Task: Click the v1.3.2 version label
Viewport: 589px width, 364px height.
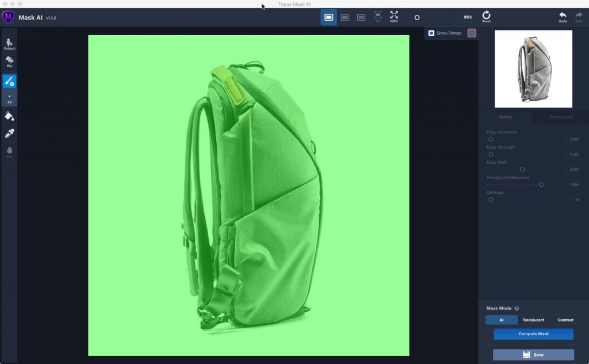Action: click(x=51, y=18)
